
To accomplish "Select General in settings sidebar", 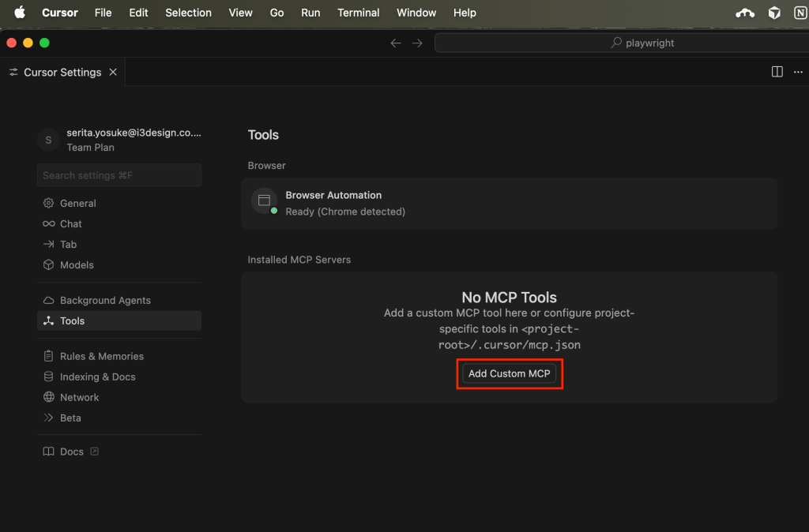I will 77,203.
